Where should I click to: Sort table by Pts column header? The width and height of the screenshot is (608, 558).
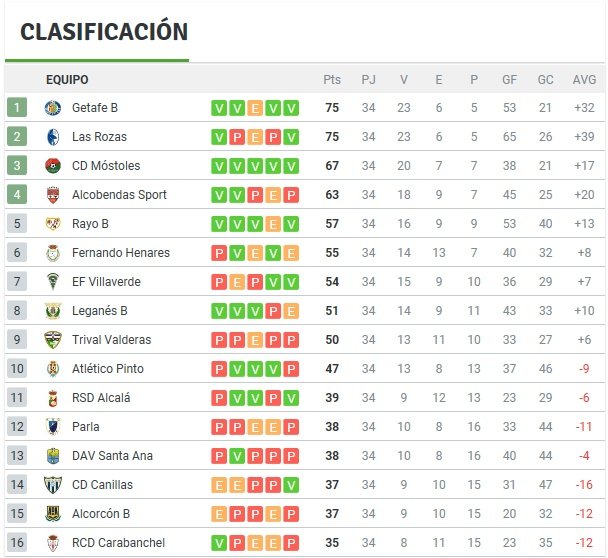(332, 80)
